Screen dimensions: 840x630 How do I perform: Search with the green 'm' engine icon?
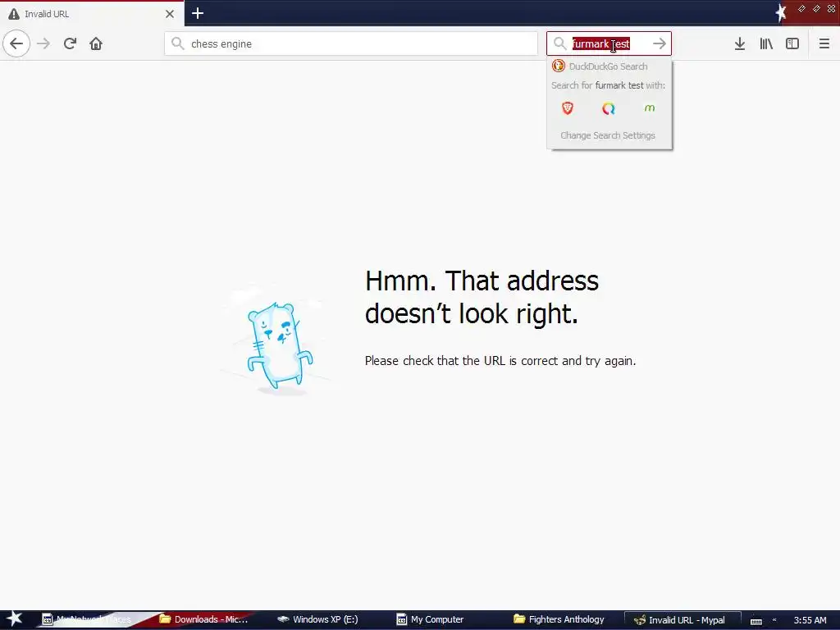tap(650, 109)
